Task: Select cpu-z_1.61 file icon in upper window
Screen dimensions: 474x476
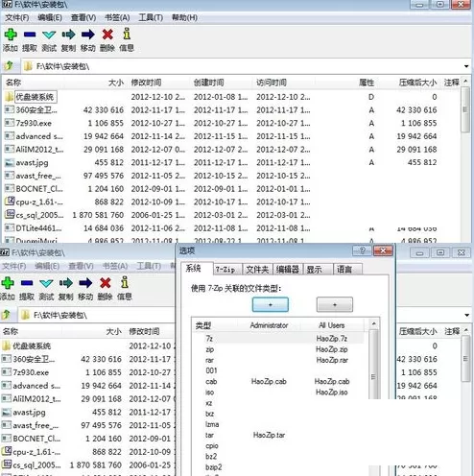Action: pos(10,202)
